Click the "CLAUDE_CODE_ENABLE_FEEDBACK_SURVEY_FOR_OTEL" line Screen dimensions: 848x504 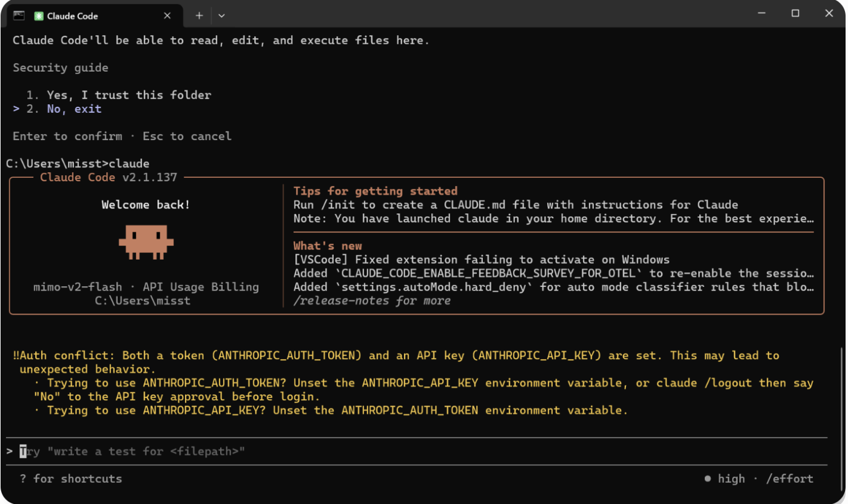(554, 273)
